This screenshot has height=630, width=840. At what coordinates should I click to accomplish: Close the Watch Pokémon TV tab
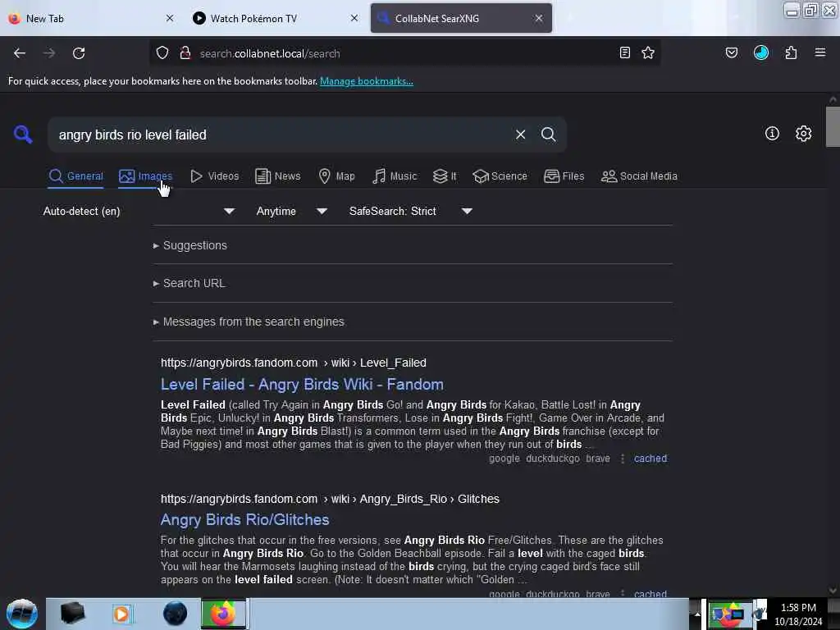[x=354, y=18]
